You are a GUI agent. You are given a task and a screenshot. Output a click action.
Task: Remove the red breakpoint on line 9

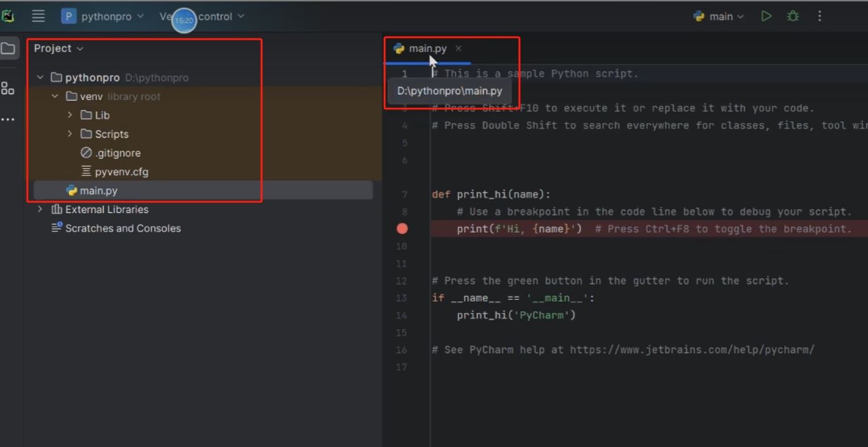tap(402, 229)
